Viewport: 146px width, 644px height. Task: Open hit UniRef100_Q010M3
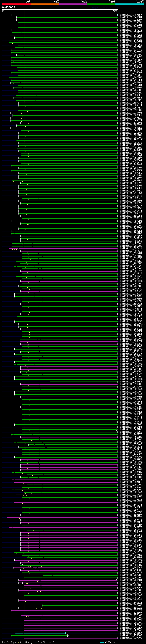131,25
